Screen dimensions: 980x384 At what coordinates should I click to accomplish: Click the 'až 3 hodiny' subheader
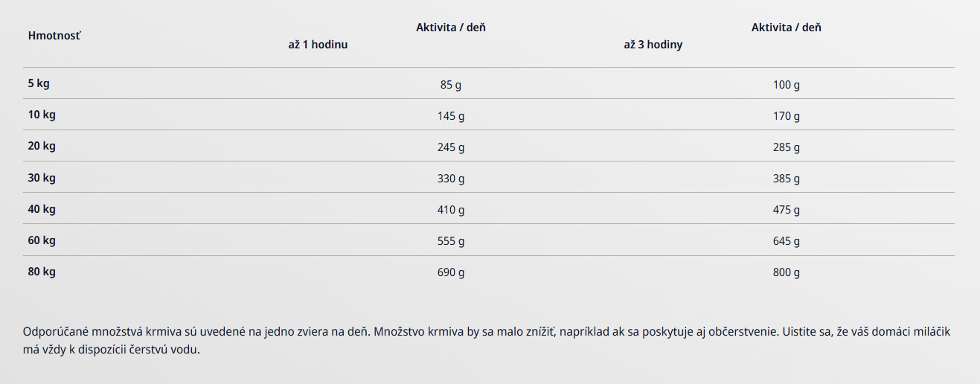tap(653, 45)
